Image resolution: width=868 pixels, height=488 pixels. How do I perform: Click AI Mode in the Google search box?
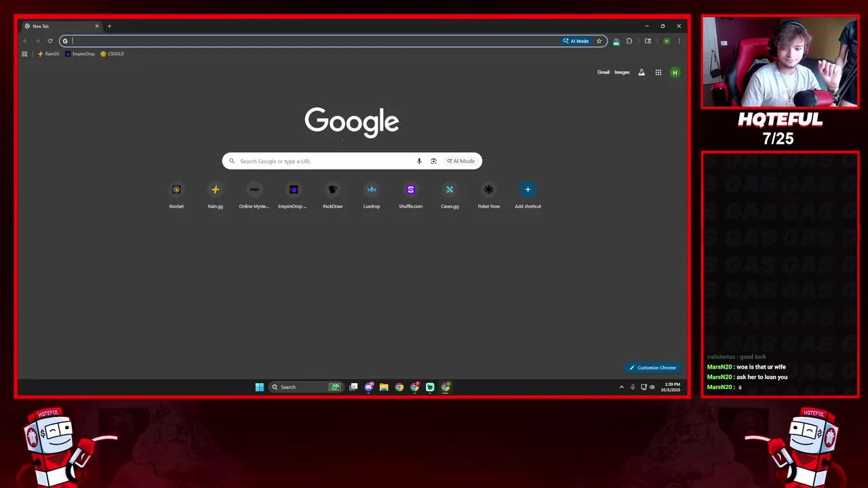click(x=461, y=161)
